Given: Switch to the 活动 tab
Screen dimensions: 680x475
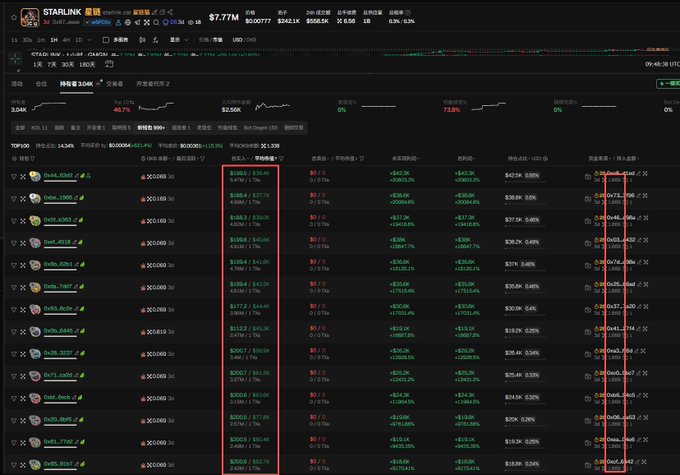Looking at the screenshot, I should [x=16, y=84].
